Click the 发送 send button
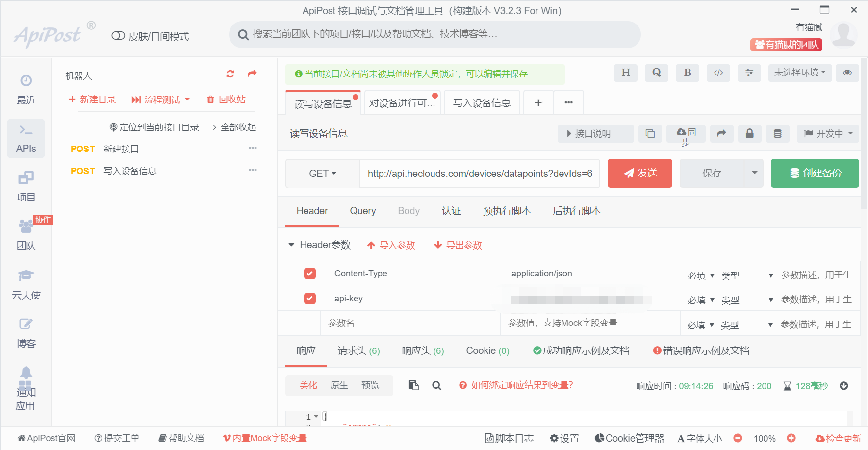The width and height of the screenshot is (868, 450). (639, 173)
